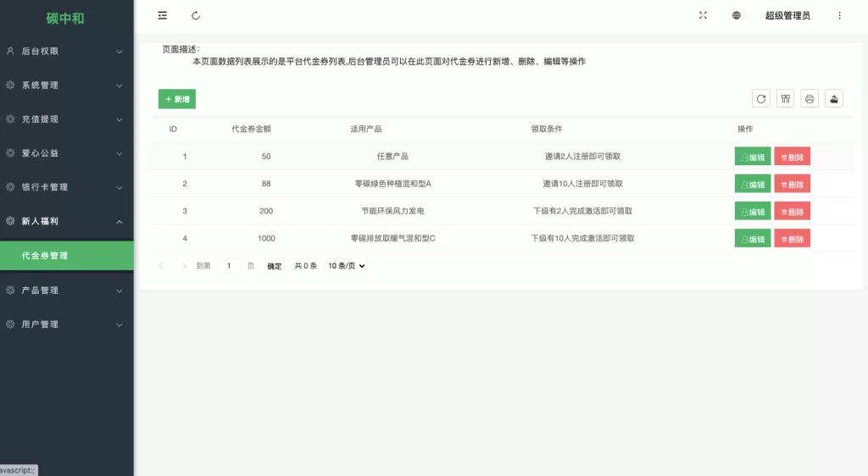Image resolution: width=868 pixels, height=476 pixels.
Task: Click the 适用产品 column header
Action: pos(366,129)
